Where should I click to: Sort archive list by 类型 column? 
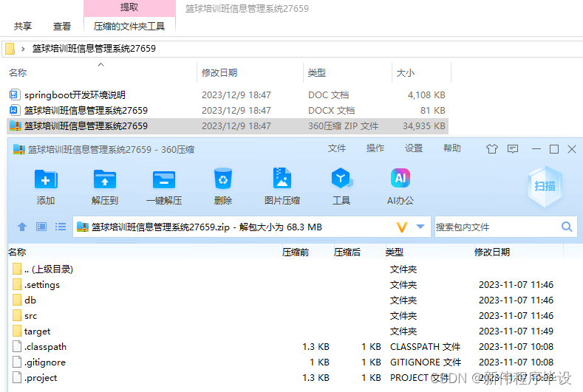click(394, 252)
